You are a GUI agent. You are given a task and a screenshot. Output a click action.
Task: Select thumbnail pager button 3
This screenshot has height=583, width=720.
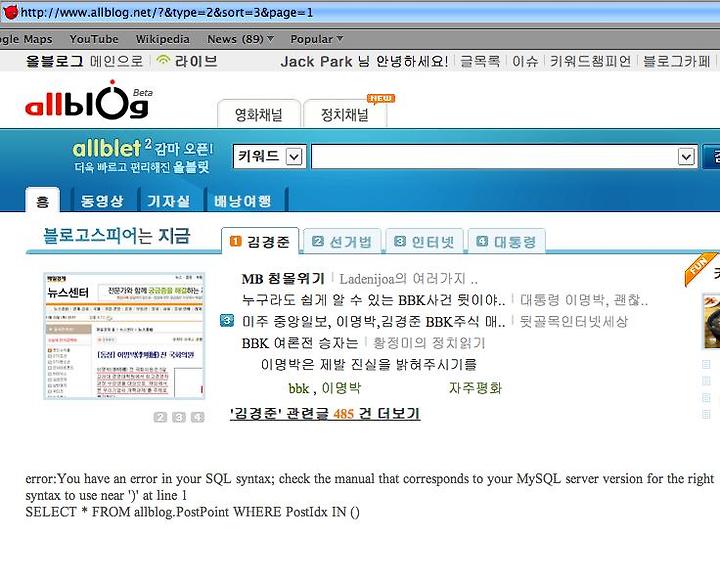(179, 417)
